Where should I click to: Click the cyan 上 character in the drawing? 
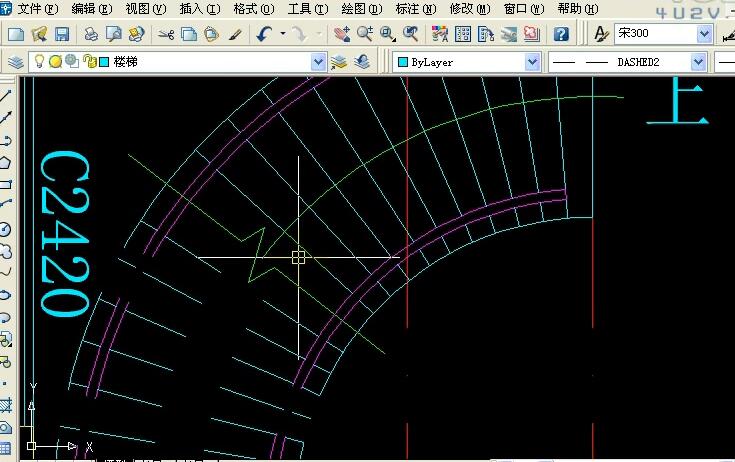(677, 100)
